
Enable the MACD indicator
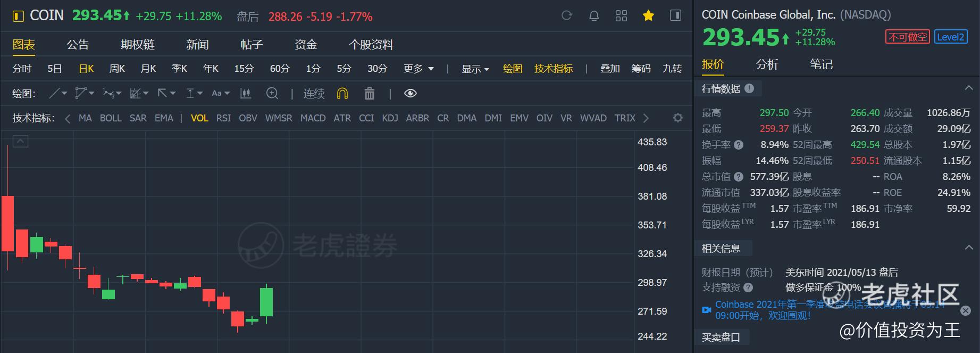click(313, 118)
